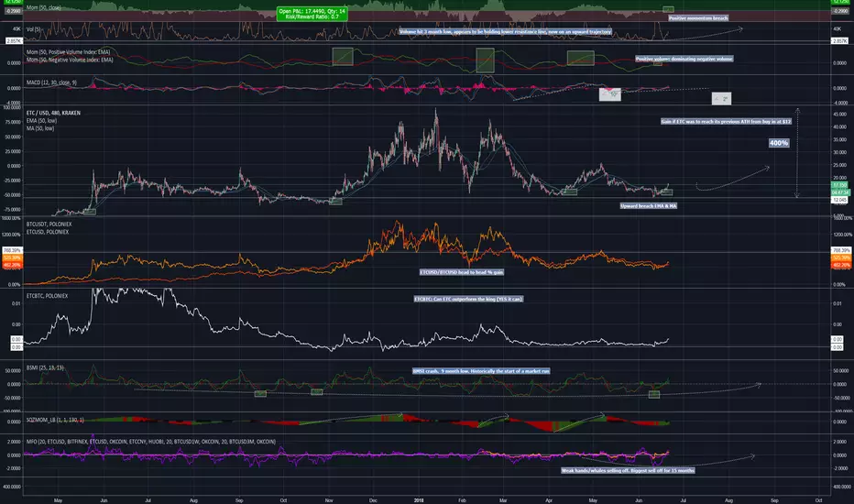Click the 768.39% value tag on right axis
Screen dimensions: 854x504
pyautogui.click(x=841, y=250)
